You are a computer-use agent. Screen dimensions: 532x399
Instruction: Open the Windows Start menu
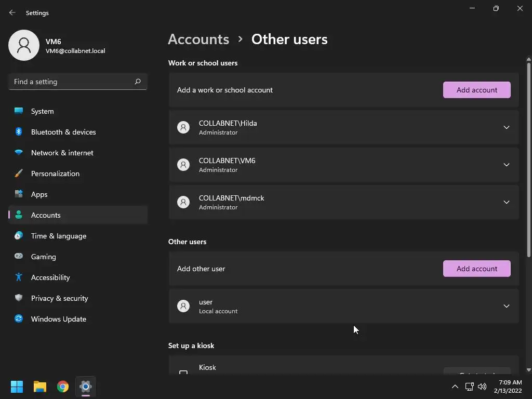[x=17, y=387]
